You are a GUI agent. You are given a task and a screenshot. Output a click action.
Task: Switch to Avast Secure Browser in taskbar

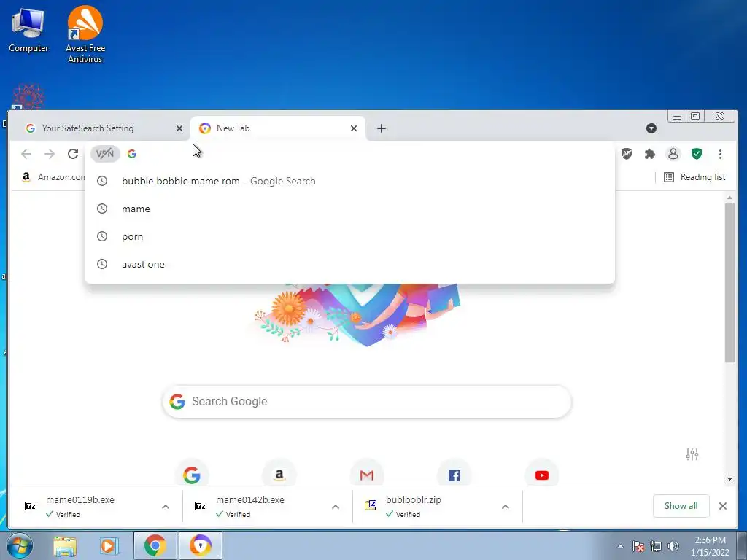(200, 545)
